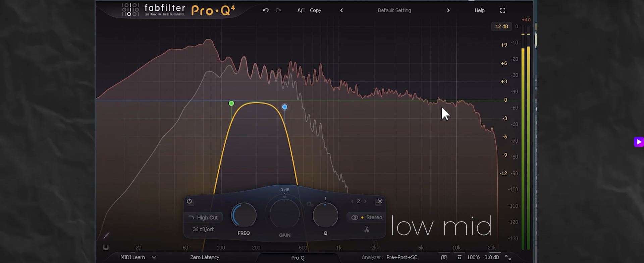The height and width of the screenshot is (263, 644).
Task: Toggle the band power bypass button
Action: pos(189,201)
